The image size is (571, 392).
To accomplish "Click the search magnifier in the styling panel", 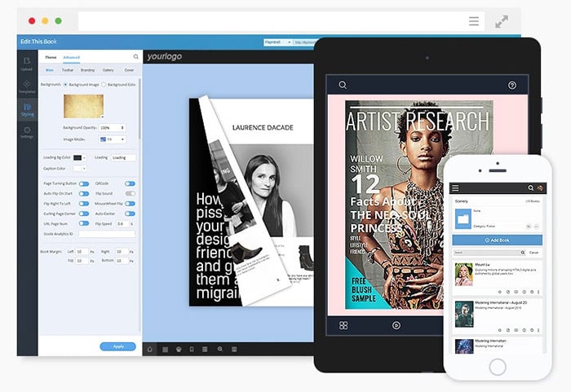I will (136, 57).
